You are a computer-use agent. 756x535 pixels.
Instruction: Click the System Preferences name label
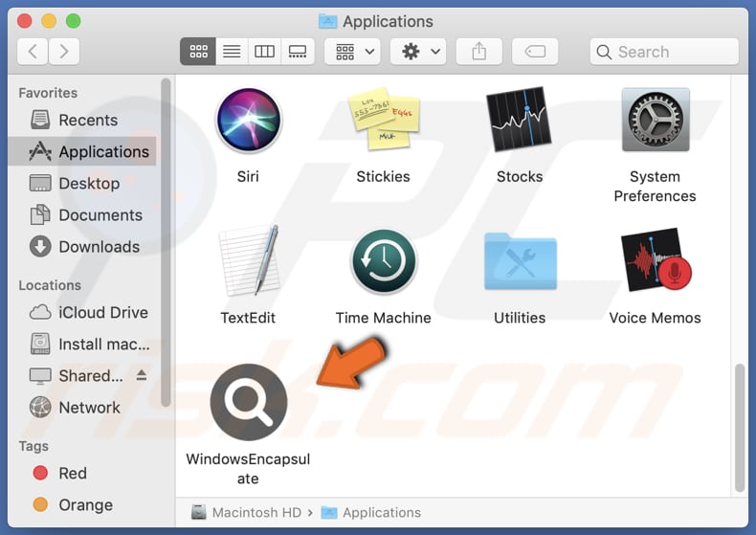click(655, 186)
